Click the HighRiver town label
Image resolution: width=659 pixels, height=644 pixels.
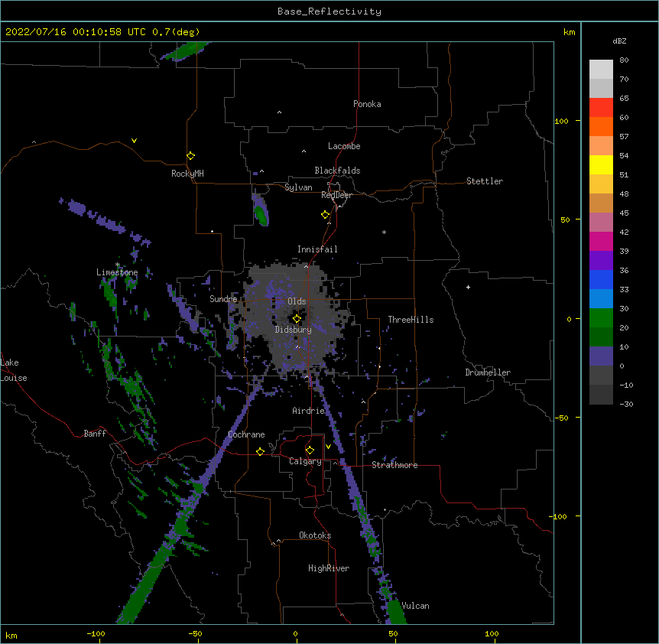tap(329, 568)
